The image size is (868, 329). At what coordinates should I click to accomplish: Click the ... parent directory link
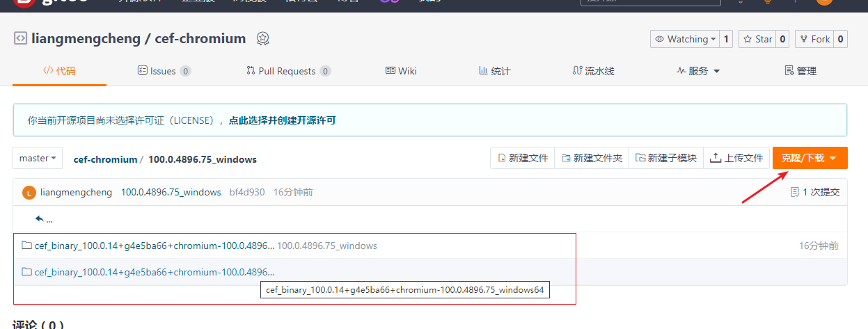click(x=49, y=219)
